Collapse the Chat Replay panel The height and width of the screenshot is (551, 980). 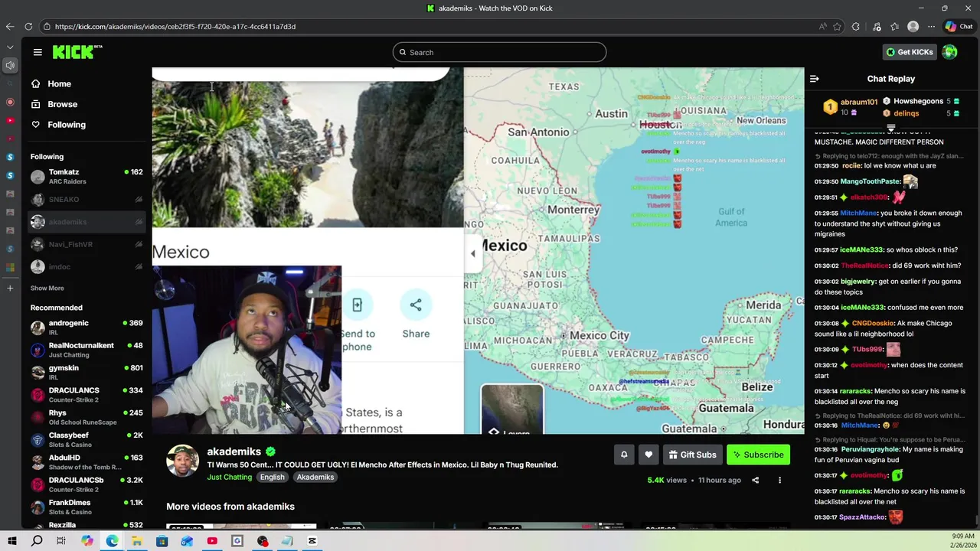pos(814,79)
